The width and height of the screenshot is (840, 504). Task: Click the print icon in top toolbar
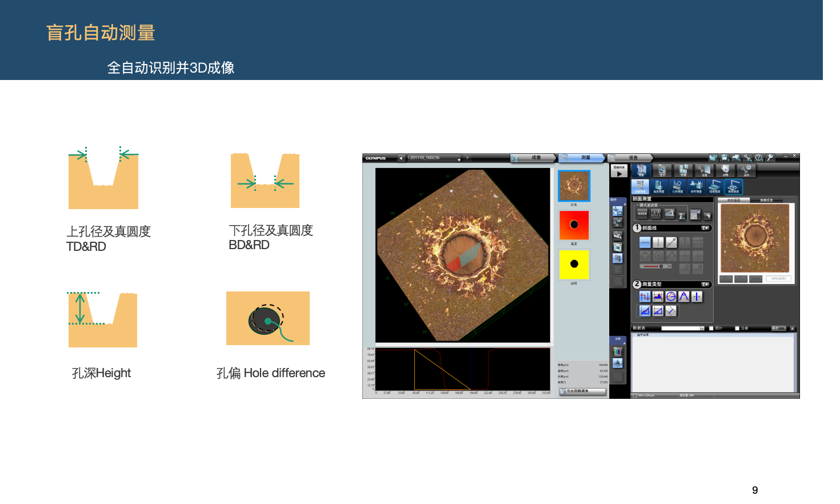pos(735,158)
